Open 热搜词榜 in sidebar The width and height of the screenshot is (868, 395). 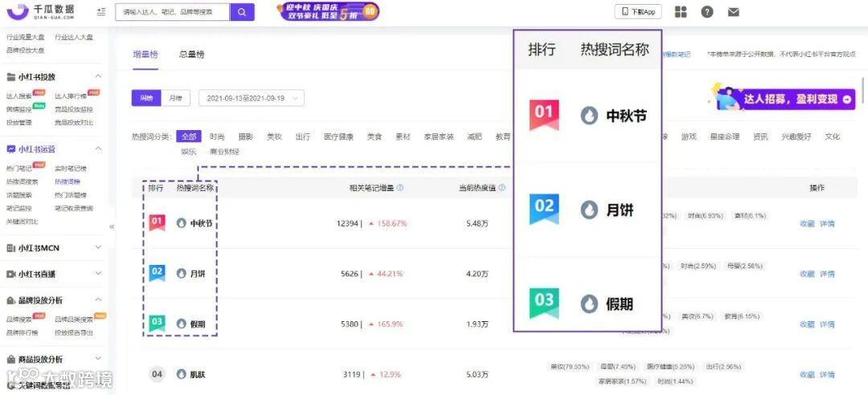[x=67, y=181]
